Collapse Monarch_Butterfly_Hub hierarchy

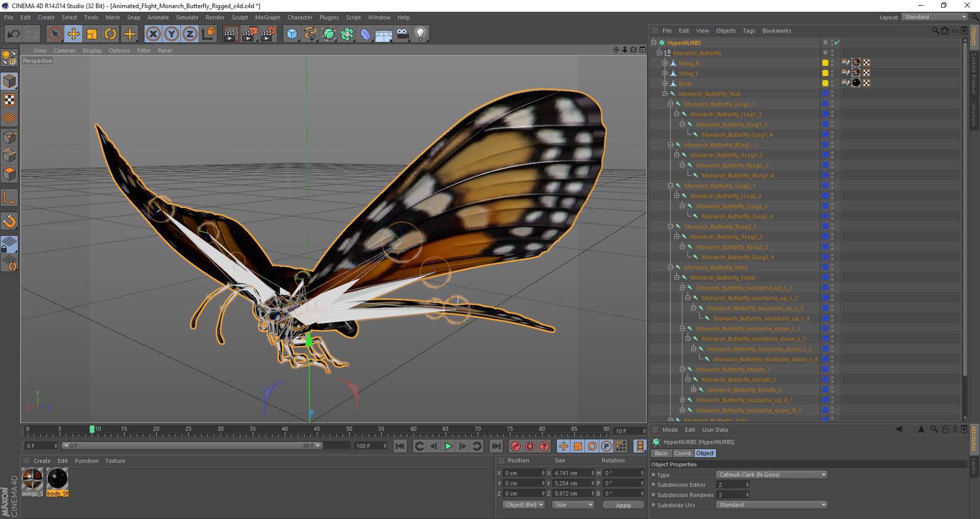click(x=665, y=93)
